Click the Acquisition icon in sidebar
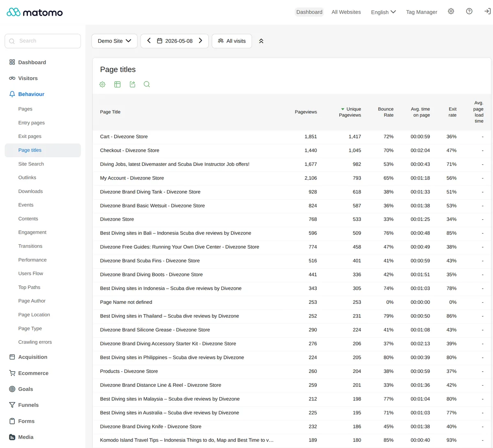This screenshot has width=493, height=448. point(12,357)
